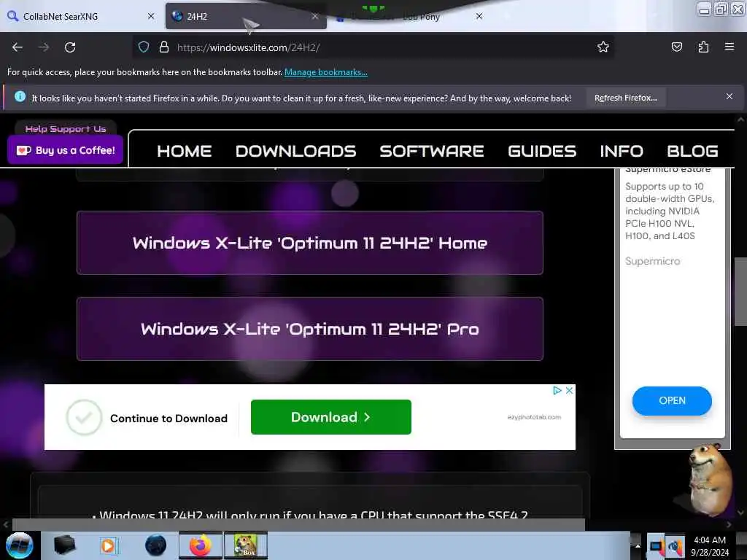Bookmark this page with the star icon
The height and width of the screenshot is (560, 747).
click(603, 47)
